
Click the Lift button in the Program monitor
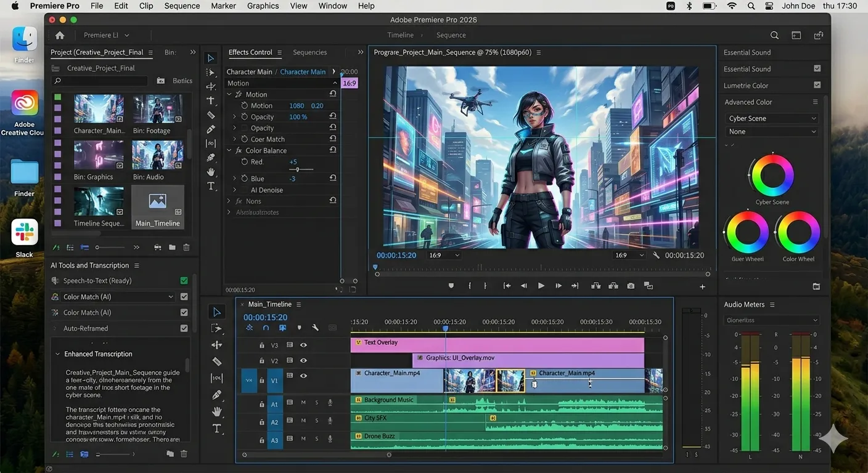[x=596, y=286]
